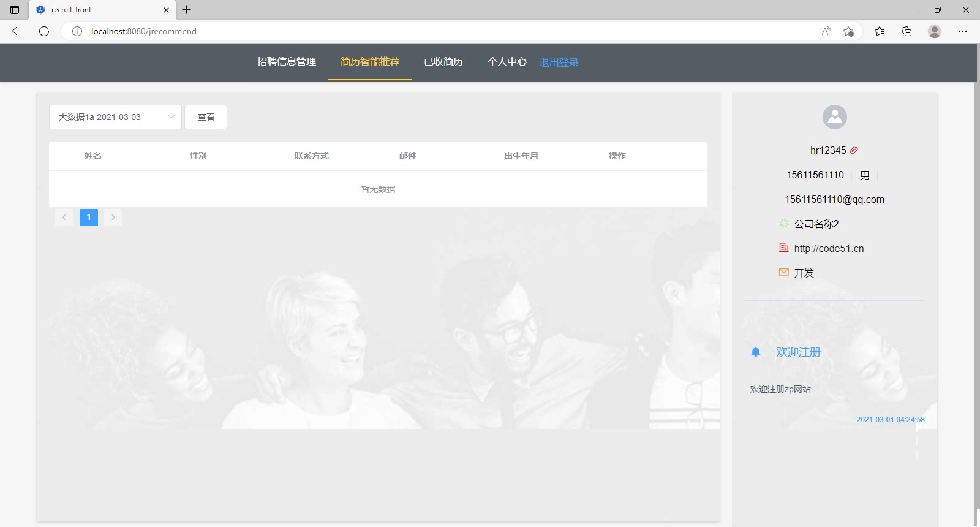The image size is (980, 527).
Task: Click the 性别 column header
Action: (198, 156)
